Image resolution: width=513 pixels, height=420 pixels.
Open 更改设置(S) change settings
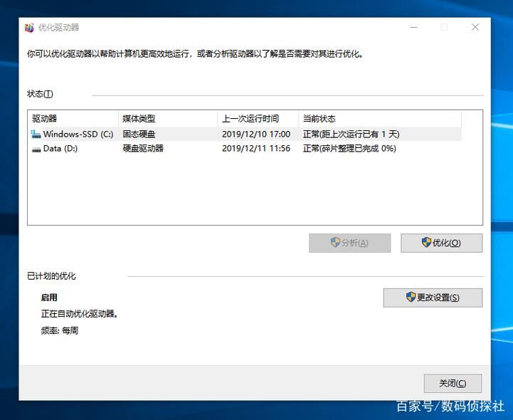coord(433,298)
